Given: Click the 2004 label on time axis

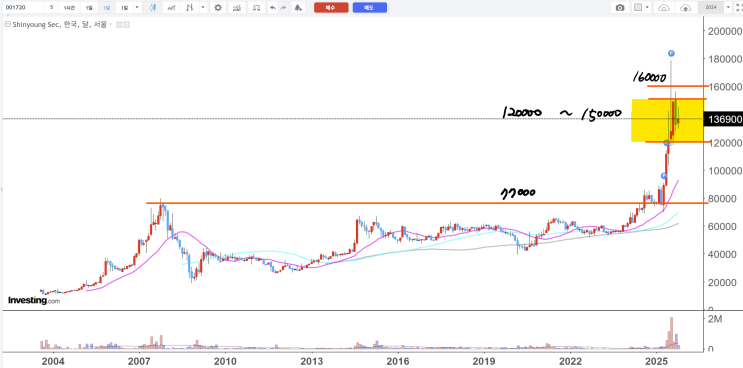Looking at the screenshot, I should [x=53, y=360].
